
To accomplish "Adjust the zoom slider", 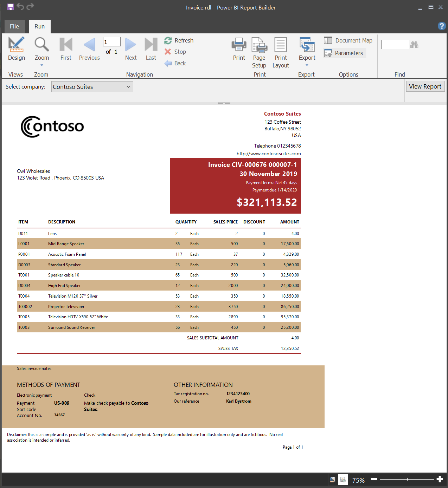I will click(407, 479).
